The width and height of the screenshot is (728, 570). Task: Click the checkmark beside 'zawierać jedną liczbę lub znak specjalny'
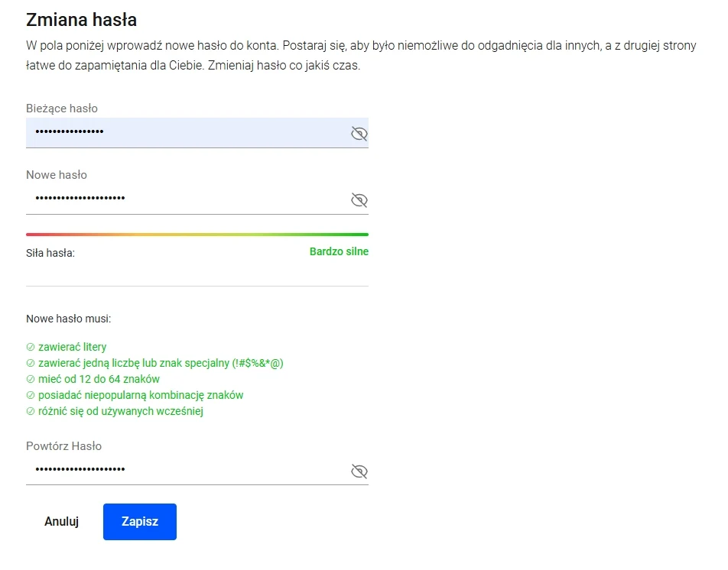(x=31, y=363)
